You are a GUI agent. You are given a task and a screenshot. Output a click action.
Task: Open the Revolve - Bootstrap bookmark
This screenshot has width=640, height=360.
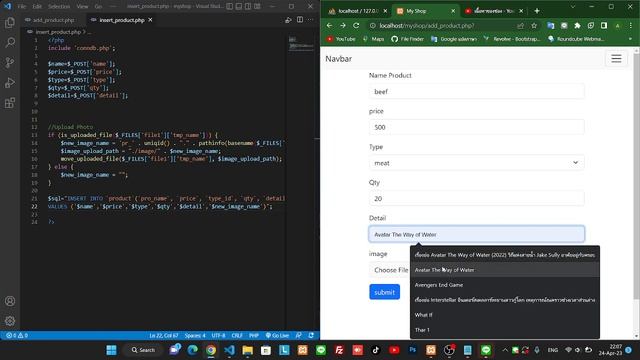(512, 39)
